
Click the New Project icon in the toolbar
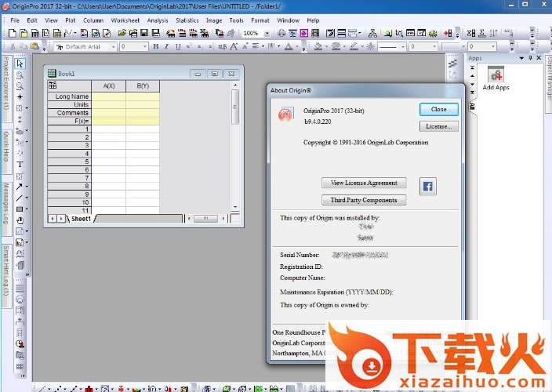[13, 34]
